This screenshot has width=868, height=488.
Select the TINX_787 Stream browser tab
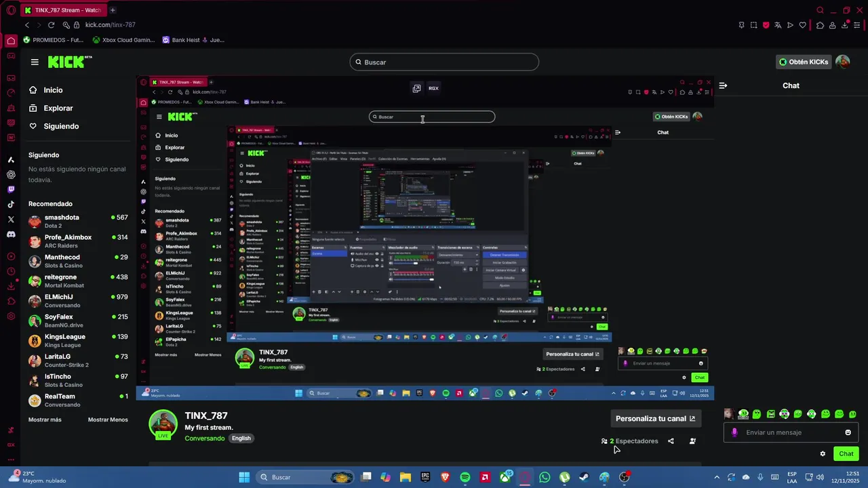click(x=62, y=10)
